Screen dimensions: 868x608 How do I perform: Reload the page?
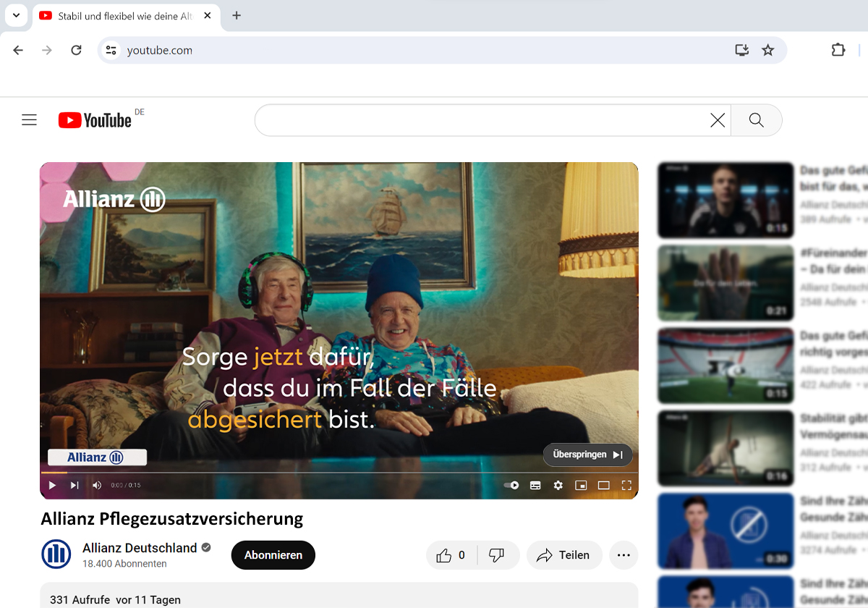76,50
